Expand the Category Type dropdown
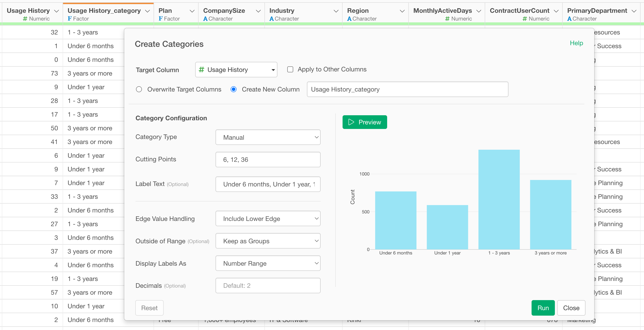 pyautogui.click(x=268, y=137)
